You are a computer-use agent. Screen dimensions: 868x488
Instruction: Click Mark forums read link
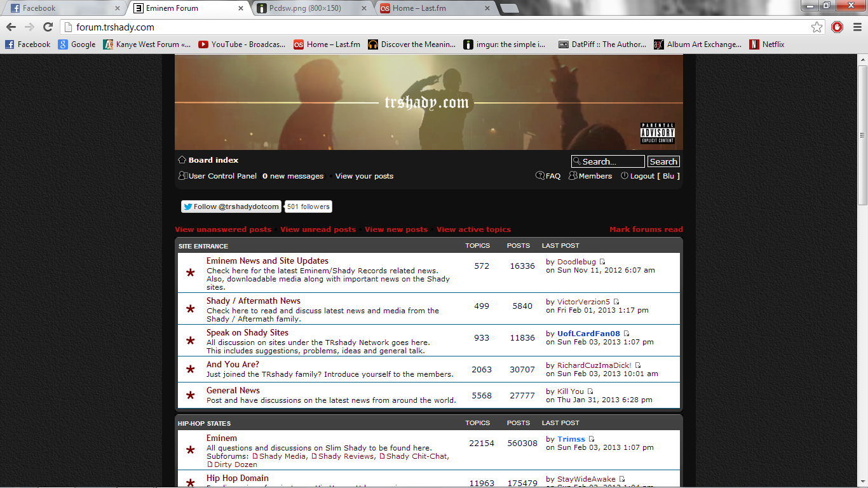click(646, 229)
